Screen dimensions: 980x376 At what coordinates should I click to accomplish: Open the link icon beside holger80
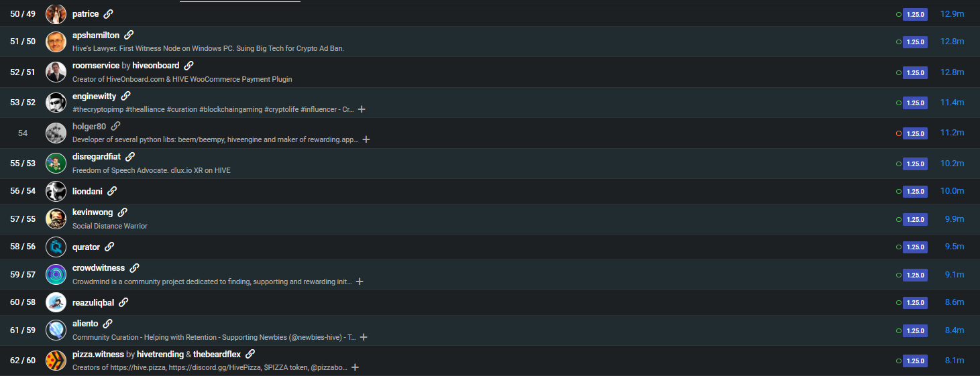coord(115,126)
